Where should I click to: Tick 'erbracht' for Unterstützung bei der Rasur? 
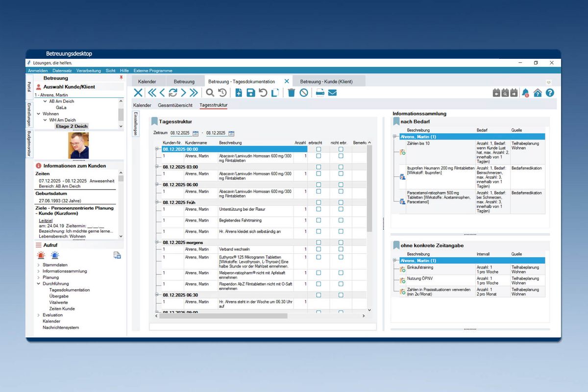point(318,209)
